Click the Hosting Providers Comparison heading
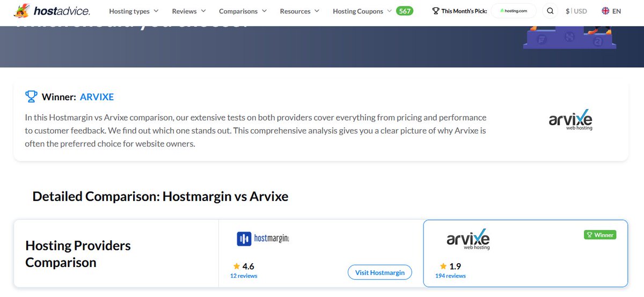Image resolution: width=644 pixels, height=297 pixels. [x=78, y=254]
